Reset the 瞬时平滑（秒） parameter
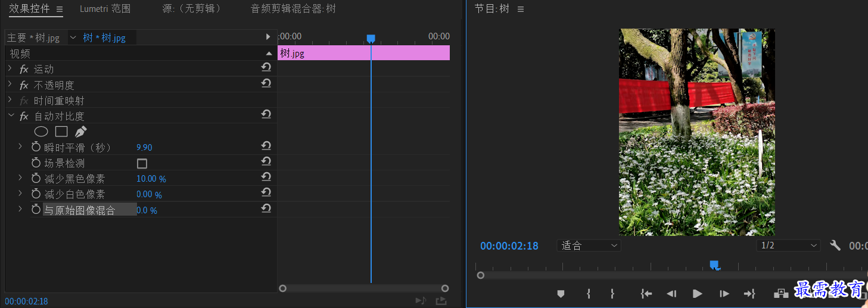 click(x=266, y=146)
